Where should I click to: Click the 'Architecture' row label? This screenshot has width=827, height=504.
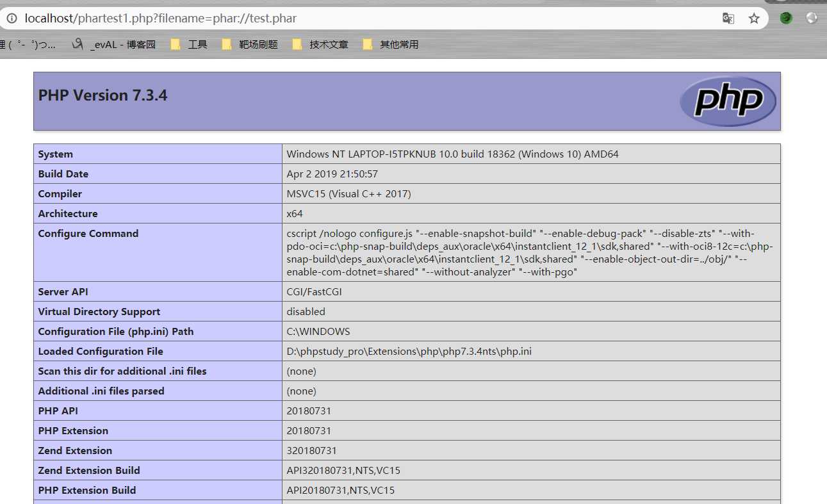coord(68,214)
